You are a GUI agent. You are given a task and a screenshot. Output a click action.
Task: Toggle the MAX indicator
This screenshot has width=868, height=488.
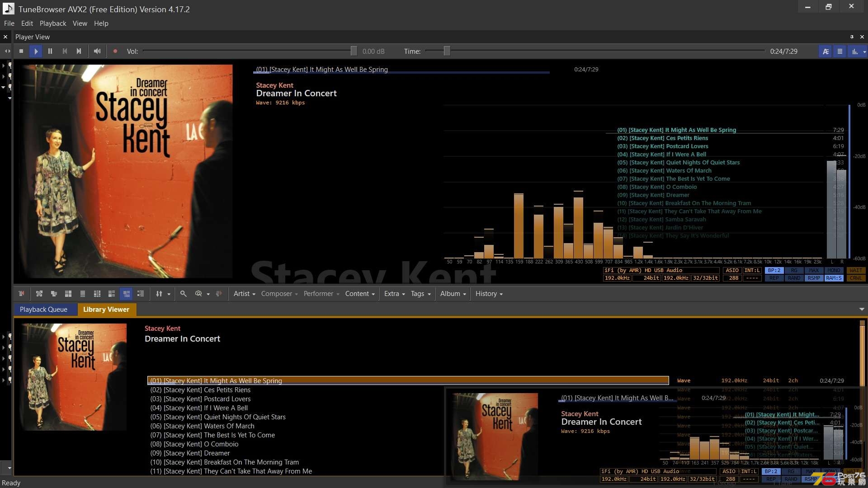coord(814,271)
